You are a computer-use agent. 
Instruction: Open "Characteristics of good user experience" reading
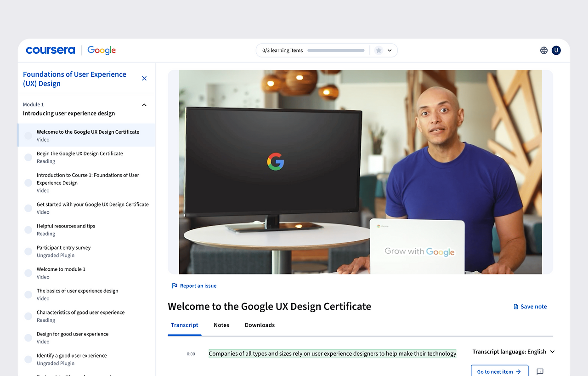pyautogui.click(x=86, y=316)
